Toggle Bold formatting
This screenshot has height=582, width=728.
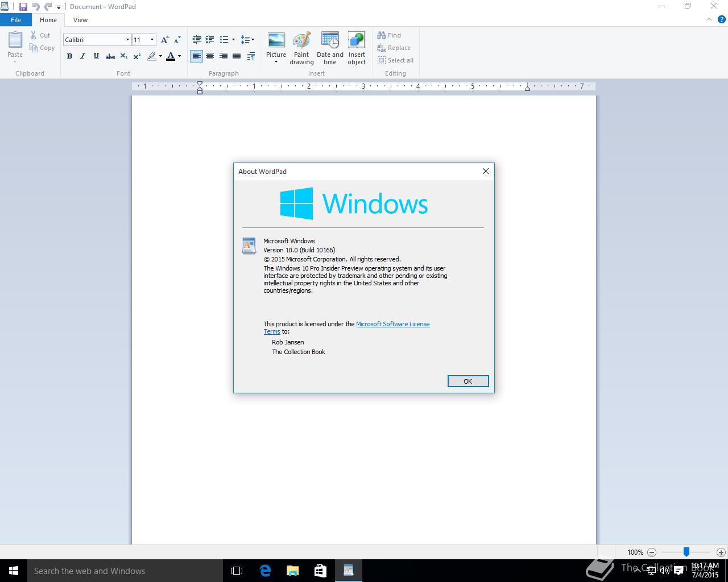[69, 56]
